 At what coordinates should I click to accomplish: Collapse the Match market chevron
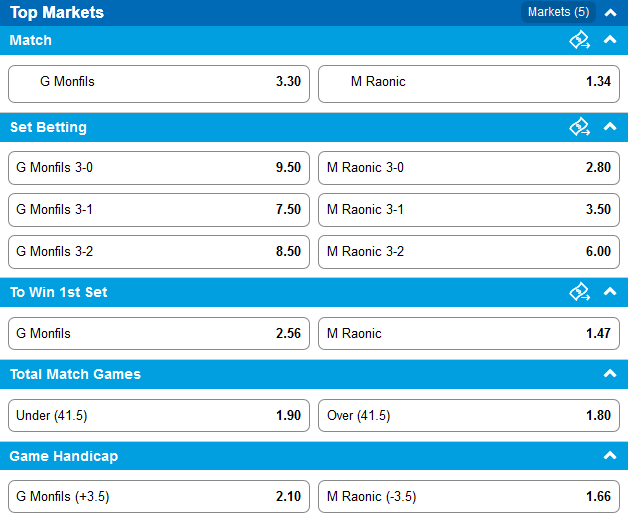[610, 40]
